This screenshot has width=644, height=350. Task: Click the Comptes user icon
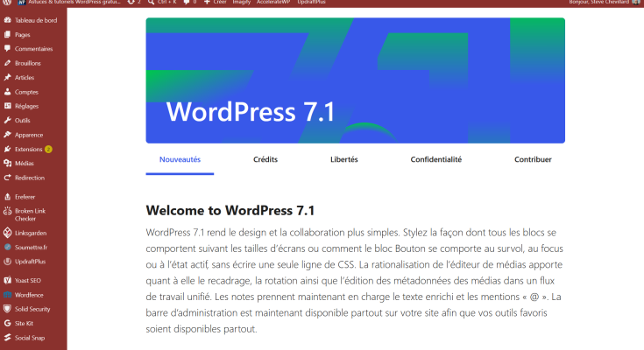pyautogui.click(x=7, y=92)
